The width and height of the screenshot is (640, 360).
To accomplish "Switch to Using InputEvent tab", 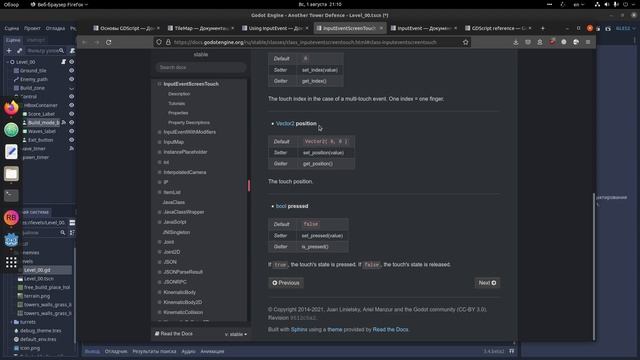I will [275, 28].
